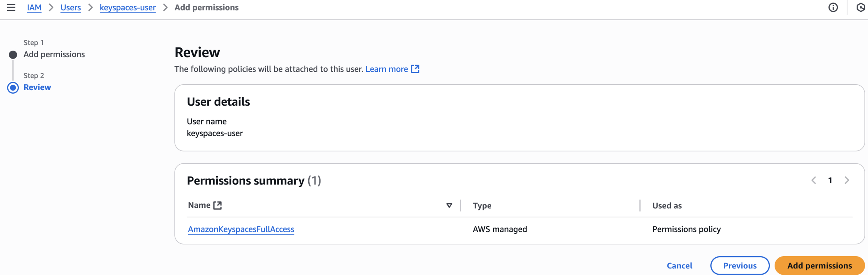The width and height of the screenshot is (868, 275).
Task: Click the info circle icon at top right
Action: [x=833, y=7]
